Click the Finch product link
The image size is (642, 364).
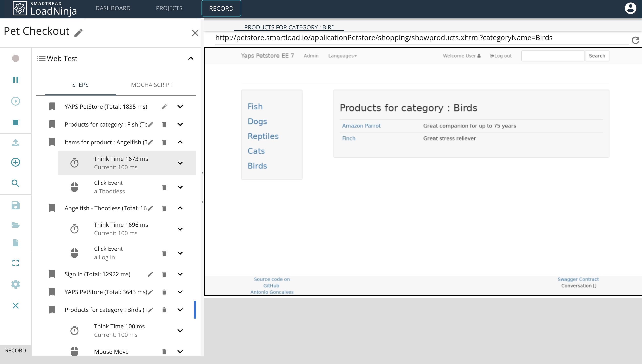point(349,138)
